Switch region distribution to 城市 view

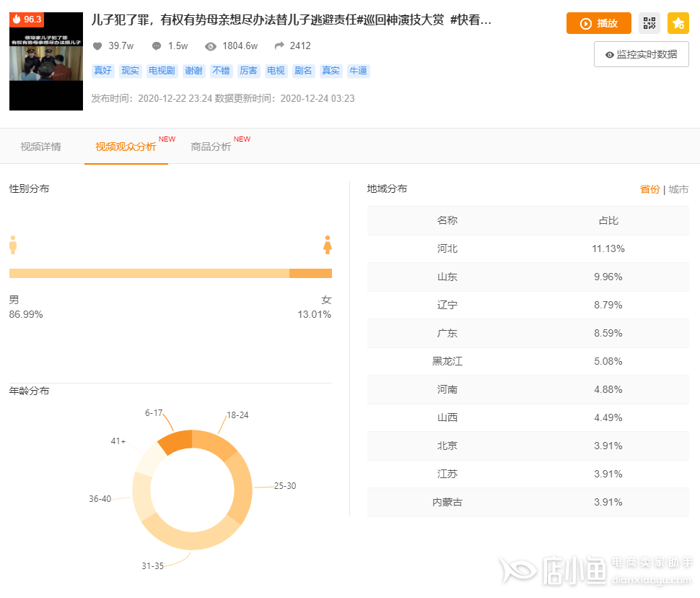tap(678, 188)
